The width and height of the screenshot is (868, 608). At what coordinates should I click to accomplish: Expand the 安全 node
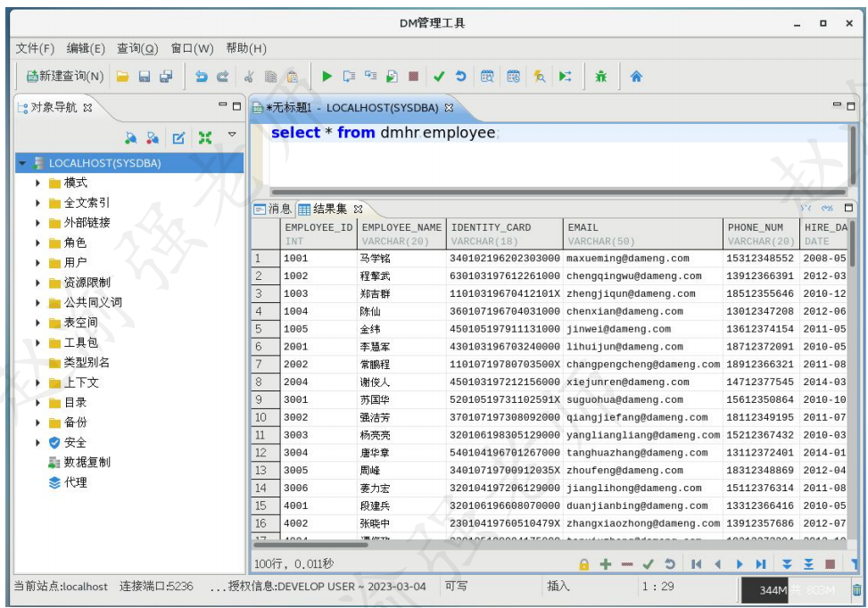[37, 442]
